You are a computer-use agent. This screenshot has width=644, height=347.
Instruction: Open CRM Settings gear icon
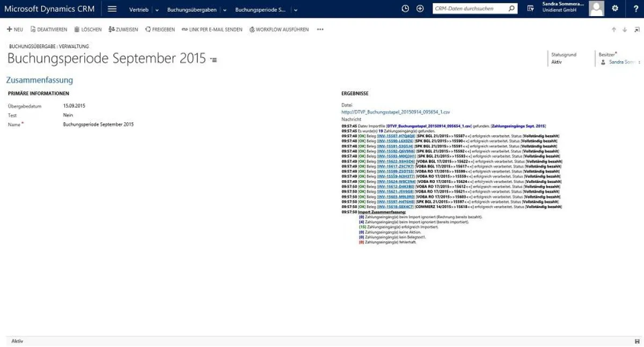click(x=614, y=8)
